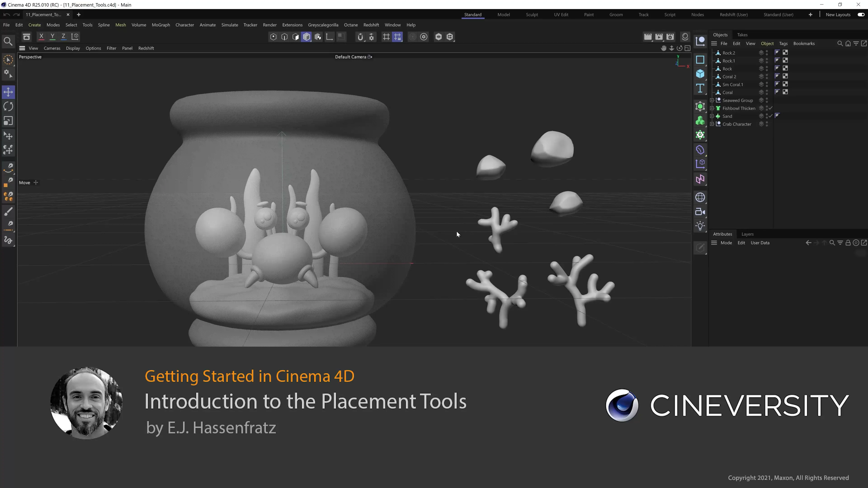This screenshot has width=868, height=488.
Task: Open the Greyscalegorilla menu
Action: (323, 25)
